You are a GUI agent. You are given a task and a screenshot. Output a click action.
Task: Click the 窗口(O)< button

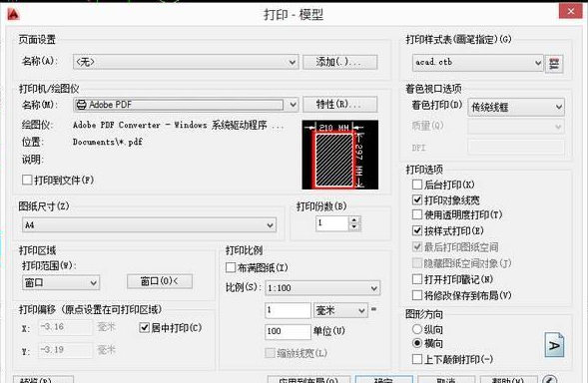coord(160,281)
